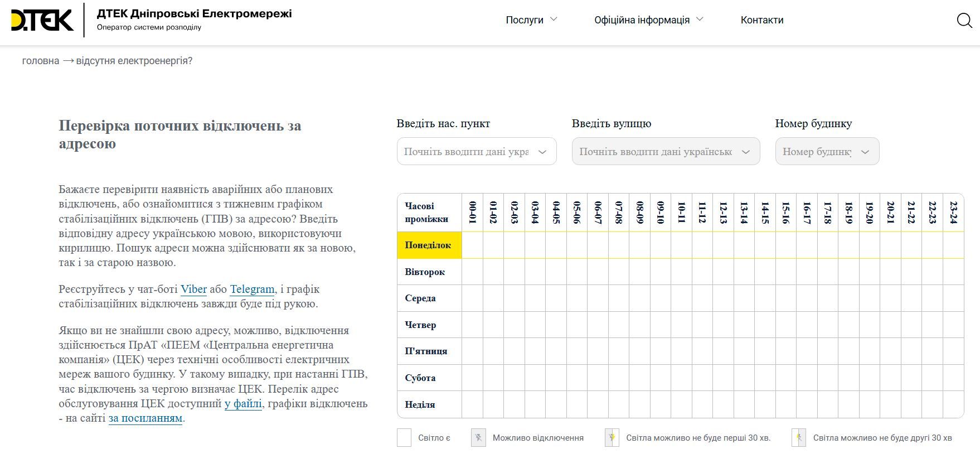
Task: Open the Viber chatbot link
Action: [x=193, y=290]
